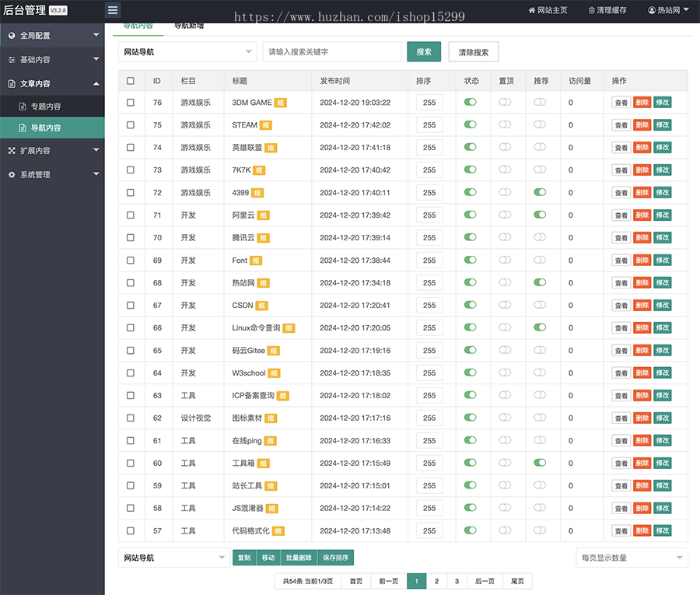The width and height of the screenshot is (700, 595).
Task: Click the thumbnail badge beside 图标素材
Action: pyautogui.click(x=271, y=418)
